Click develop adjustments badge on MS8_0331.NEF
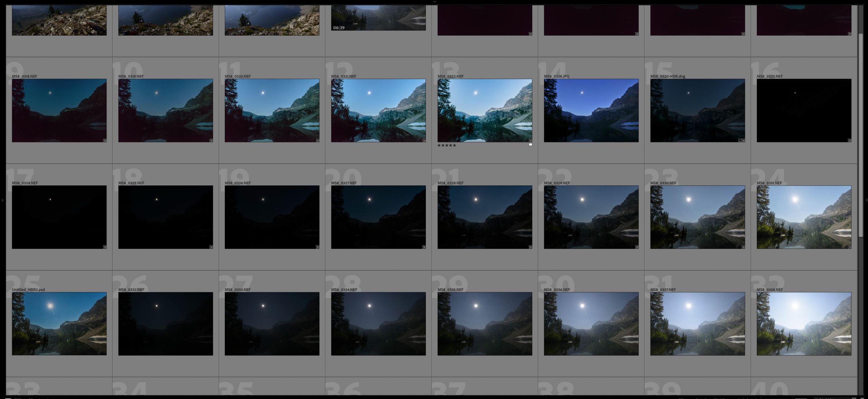Viewport: 868px width, 399px height. pyautogui.click(x=849, y=247)
